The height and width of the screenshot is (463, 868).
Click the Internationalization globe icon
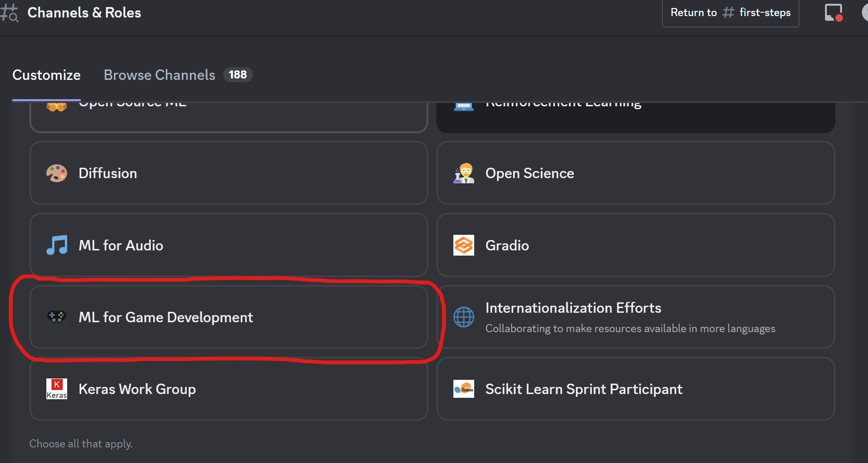click(x=463, y=317)
